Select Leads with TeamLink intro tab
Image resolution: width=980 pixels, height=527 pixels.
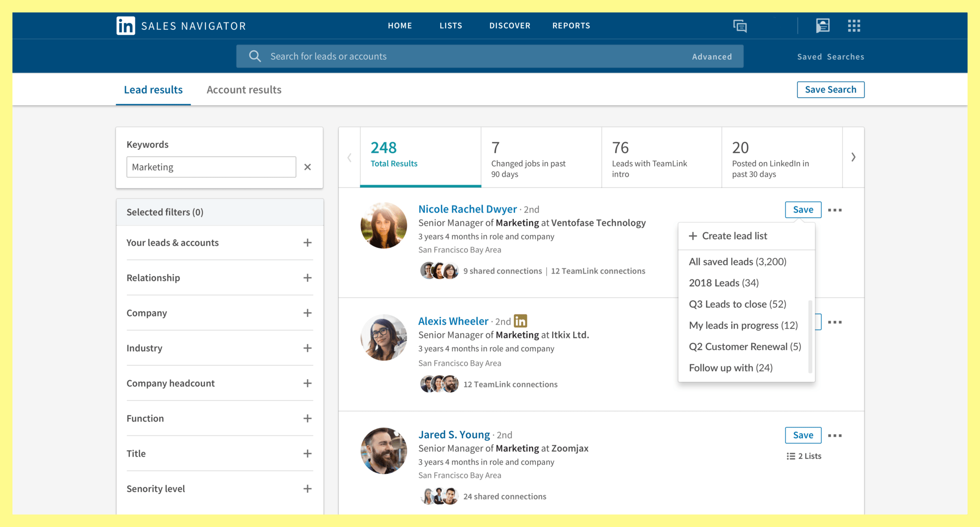pyautogui.click(x=662, y=157)
